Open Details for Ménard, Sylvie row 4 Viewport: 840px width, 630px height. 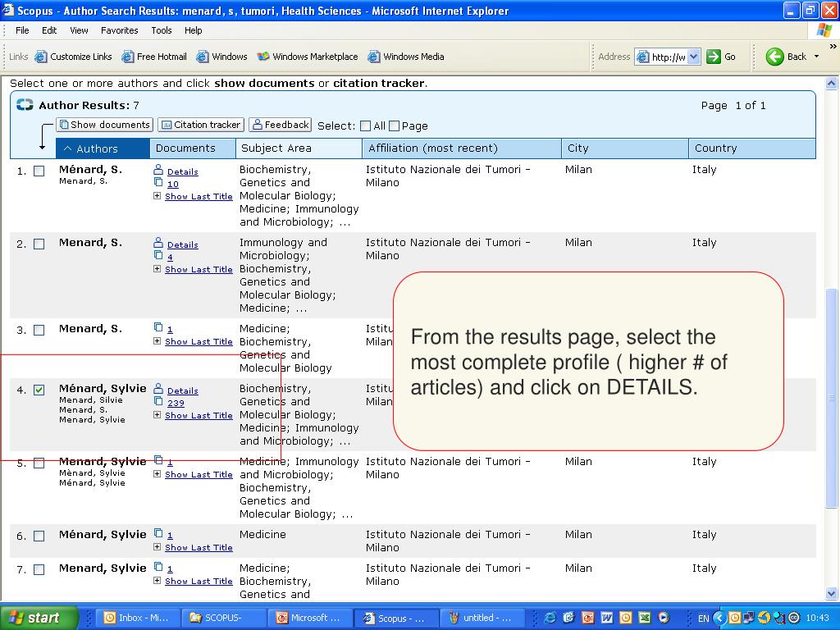[x=183, y=390]
